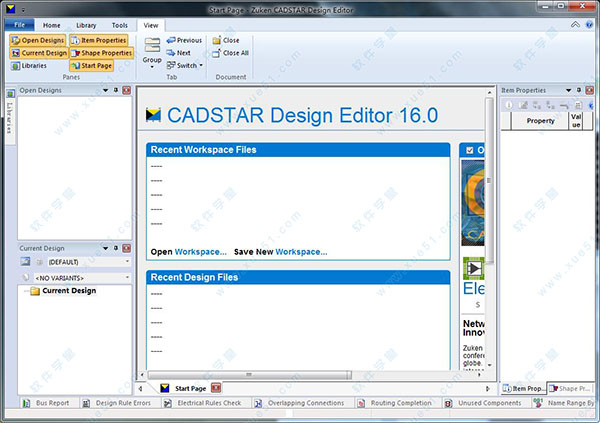Switch to the Library ribbon tab
This screenshot has width=600, height=423.
coord(86,25)
